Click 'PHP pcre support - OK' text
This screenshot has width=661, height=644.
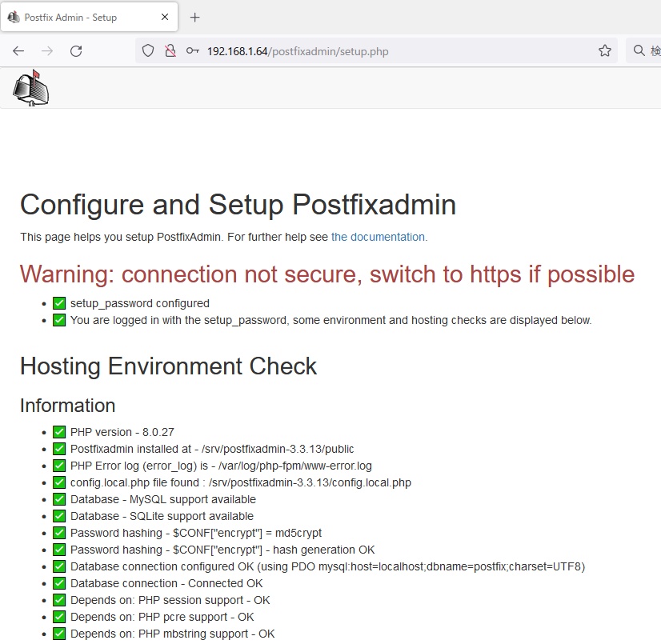click(x=196, y=617)
